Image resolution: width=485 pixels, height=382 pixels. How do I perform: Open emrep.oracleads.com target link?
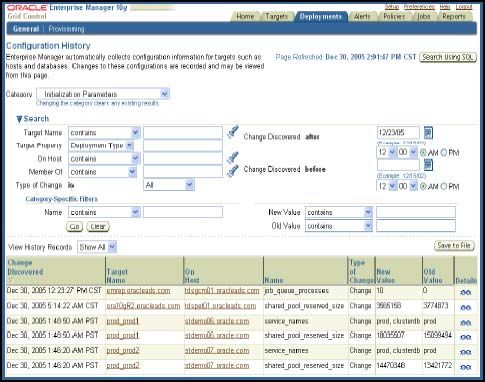pos(138,291)
